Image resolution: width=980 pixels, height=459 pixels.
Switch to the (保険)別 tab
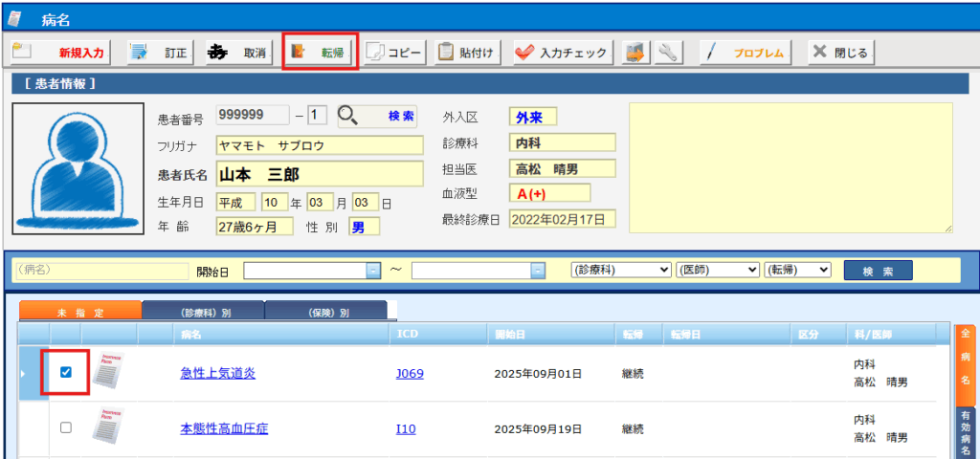325,311
